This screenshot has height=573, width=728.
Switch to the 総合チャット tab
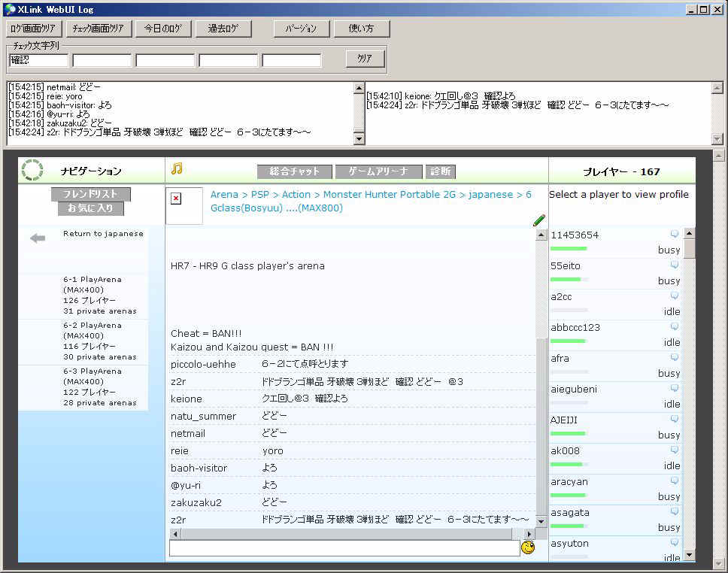pos(294,171)
